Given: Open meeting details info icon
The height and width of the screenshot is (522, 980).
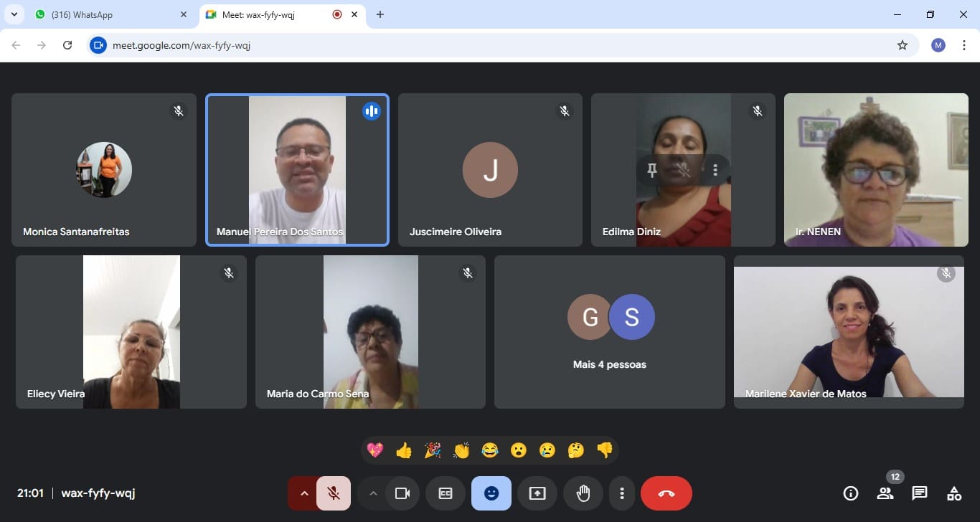Looking at the screenshot, I should [x=851, y=493].
